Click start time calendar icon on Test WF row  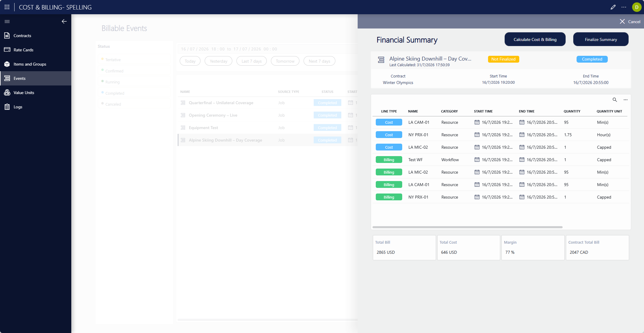[477, 159]
